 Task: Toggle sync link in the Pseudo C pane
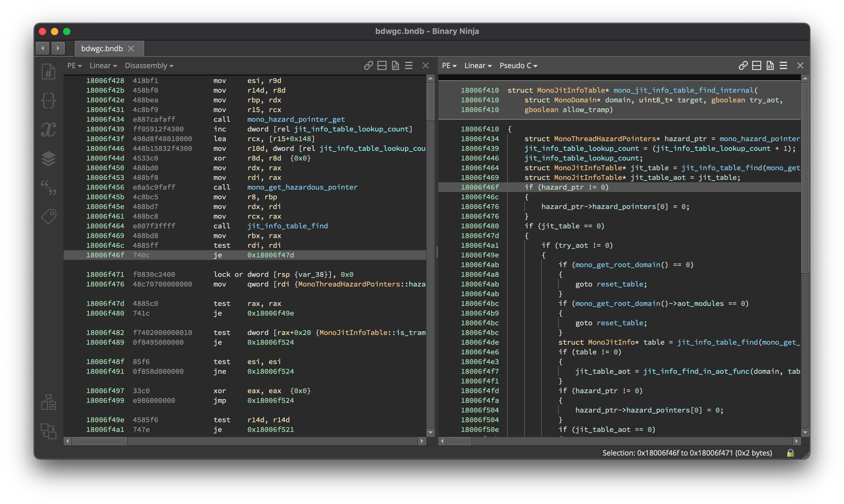coord(743,65)
